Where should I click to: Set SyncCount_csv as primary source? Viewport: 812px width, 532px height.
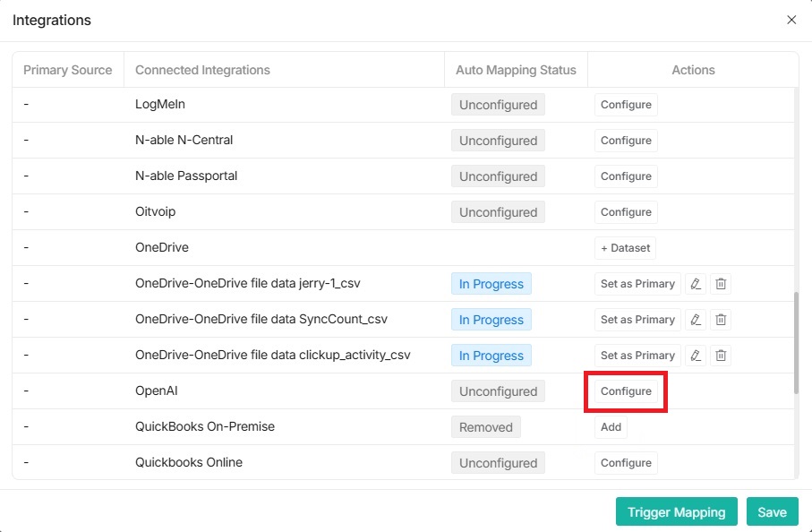click(637, 320)
